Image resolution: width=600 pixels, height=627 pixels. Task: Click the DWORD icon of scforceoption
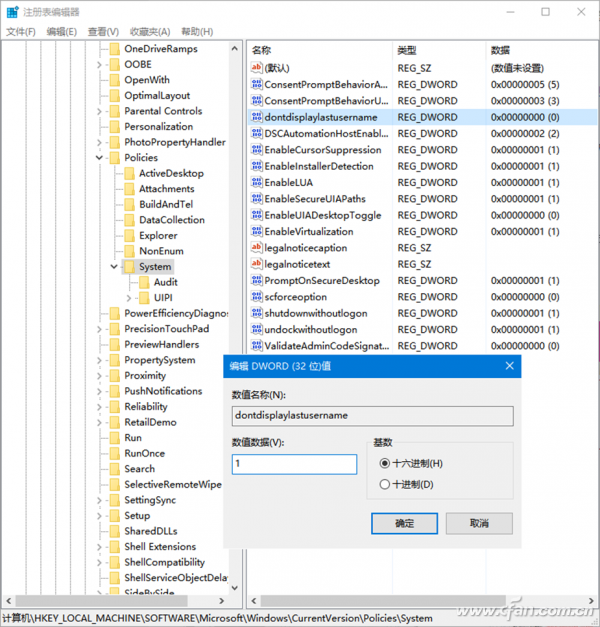(x=256, y=297)
